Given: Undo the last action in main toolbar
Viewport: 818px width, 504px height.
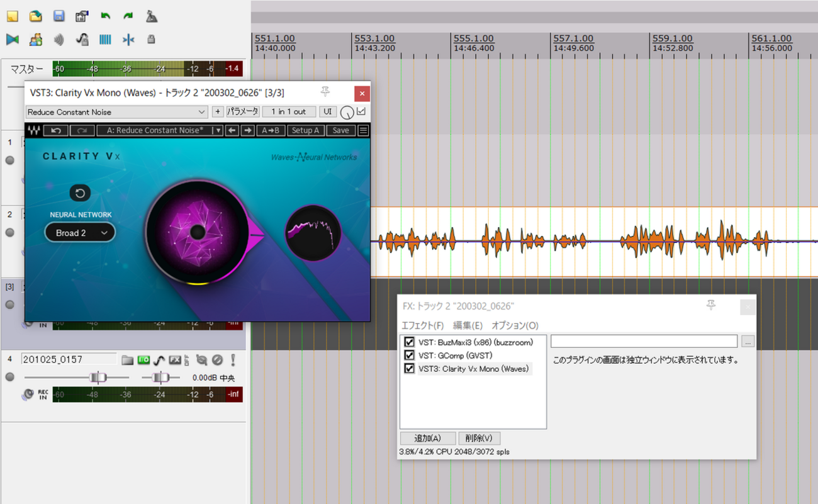Looking at the screenshot, I should point(105,16).
